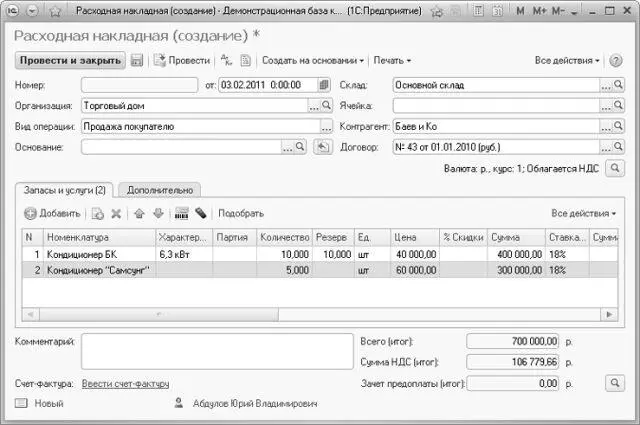Click the barcode scanner icon in table toolbar
Image resolution: width=640 pixels, height=425 pixels.
tap(182, 213)
